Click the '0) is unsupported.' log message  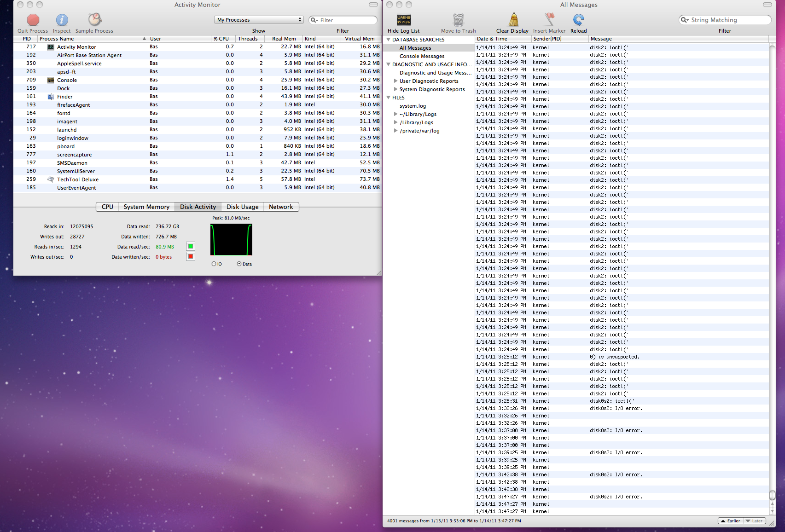click(614, 357)
